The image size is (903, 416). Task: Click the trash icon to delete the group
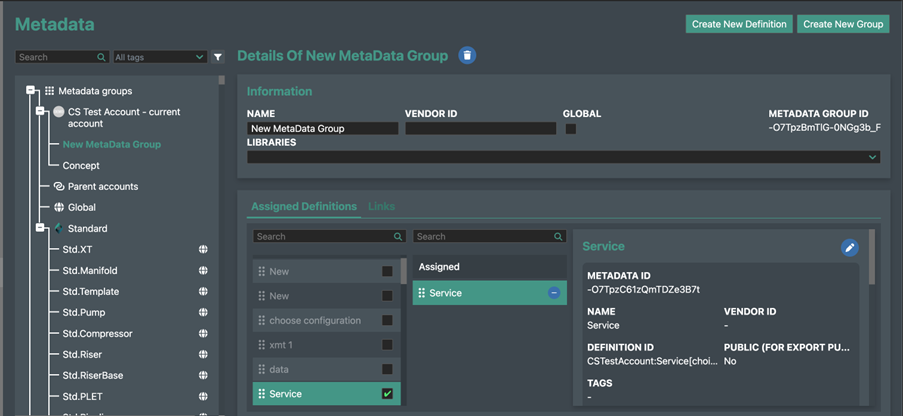coord(468,56)
